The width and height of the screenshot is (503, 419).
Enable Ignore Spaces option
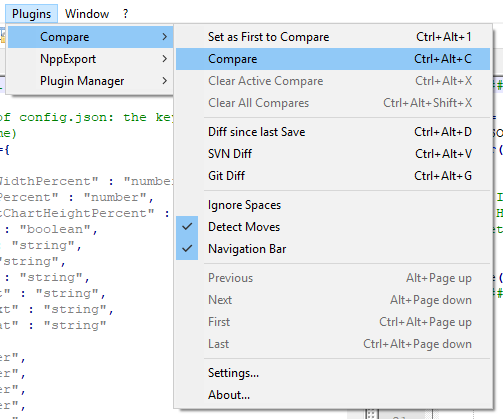click(x=333, y=205)
